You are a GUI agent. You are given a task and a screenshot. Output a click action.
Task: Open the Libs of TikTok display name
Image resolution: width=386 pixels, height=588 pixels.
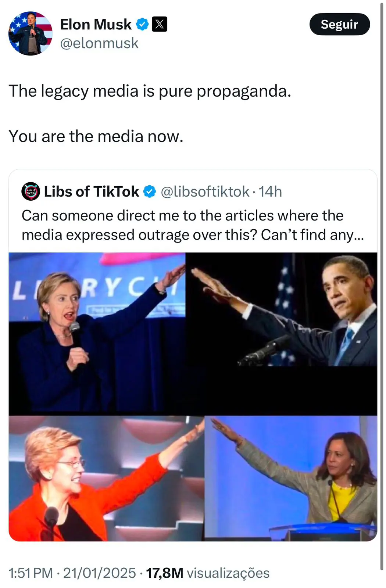point(92,191)
